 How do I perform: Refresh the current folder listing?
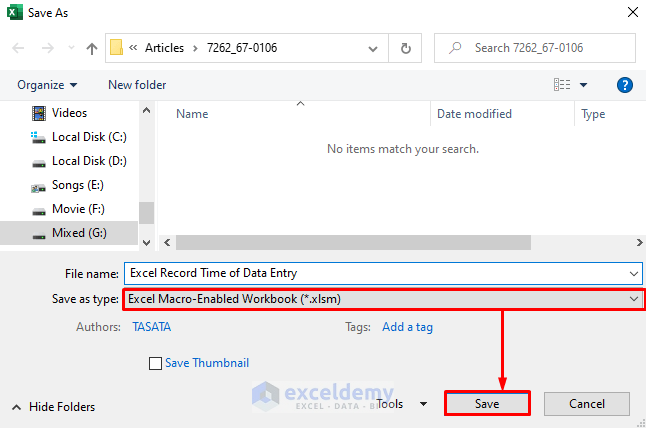(x=405, y=48)
